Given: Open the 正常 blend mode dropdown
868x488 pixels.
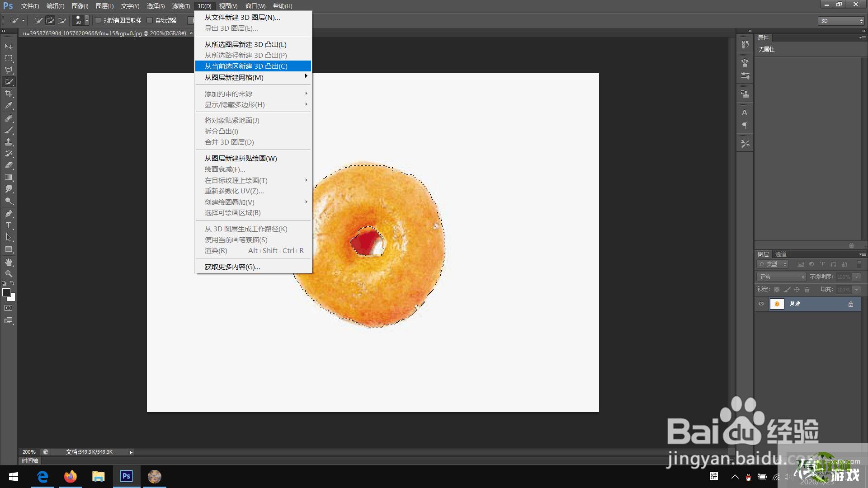Looking at the screenshot, I should pyautogui.click(x=781, y=277).
